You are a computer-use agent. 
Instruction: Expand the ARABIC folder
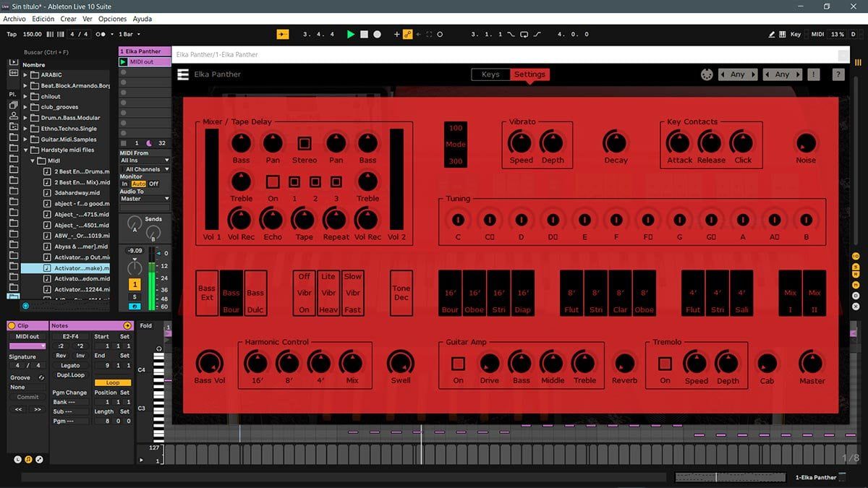pyautogui.click(x=25, y=74)
